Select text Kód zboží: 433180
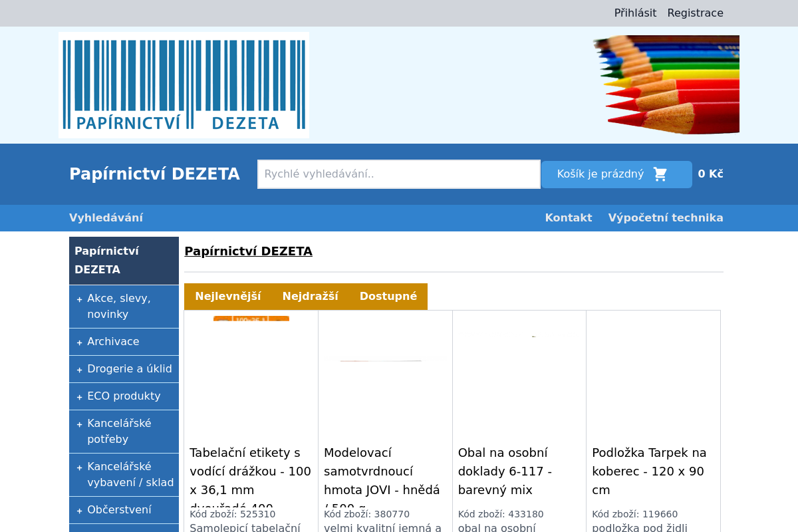This screenshot has width=798, height=532. click(501, 514)
